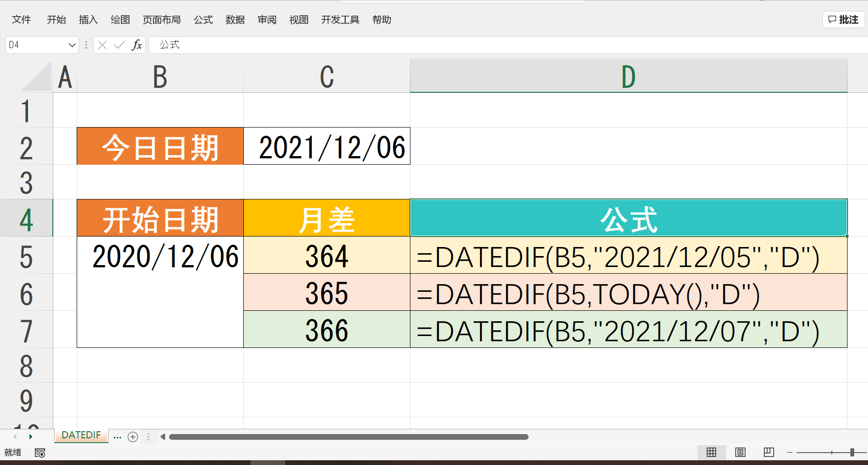Select the 公式 header cell in D4

pos(629,218)
